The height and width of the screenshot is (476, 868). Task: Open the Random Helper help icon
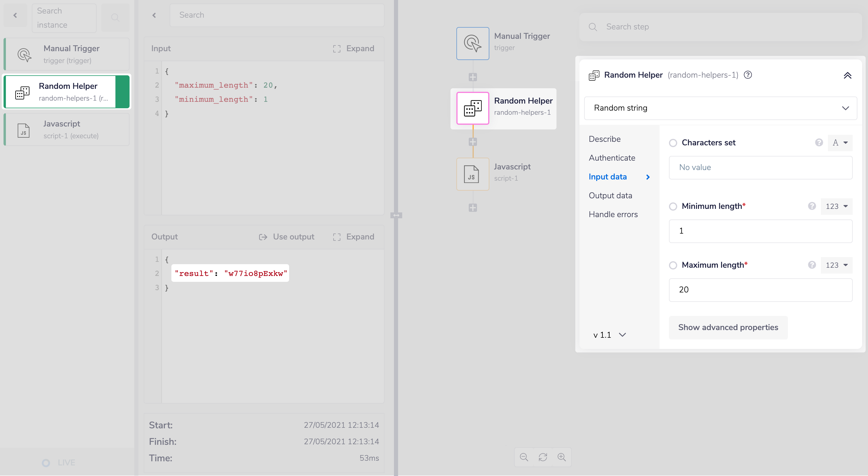(748, 75)
